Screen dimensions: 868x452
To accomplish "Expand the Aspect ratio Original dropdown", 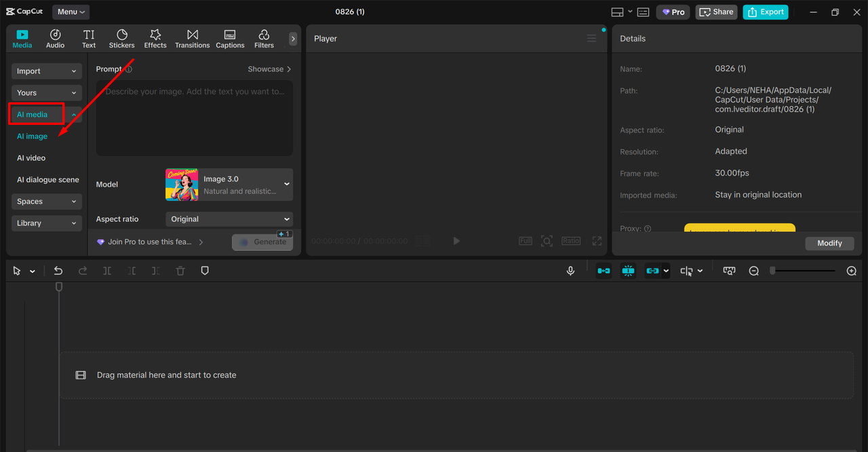I will click(x=229, y=219).
